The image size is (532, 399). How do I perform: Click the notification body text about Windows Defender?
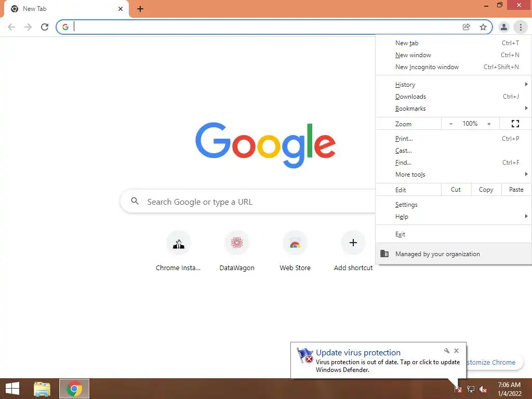pyautogui.click(x=388, y=366)
